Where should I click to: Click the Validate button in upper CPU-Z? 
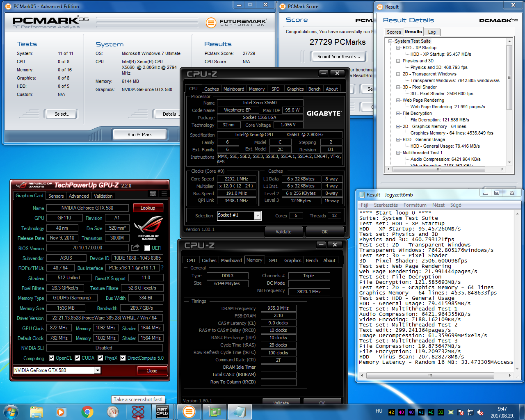click(283, 232)
